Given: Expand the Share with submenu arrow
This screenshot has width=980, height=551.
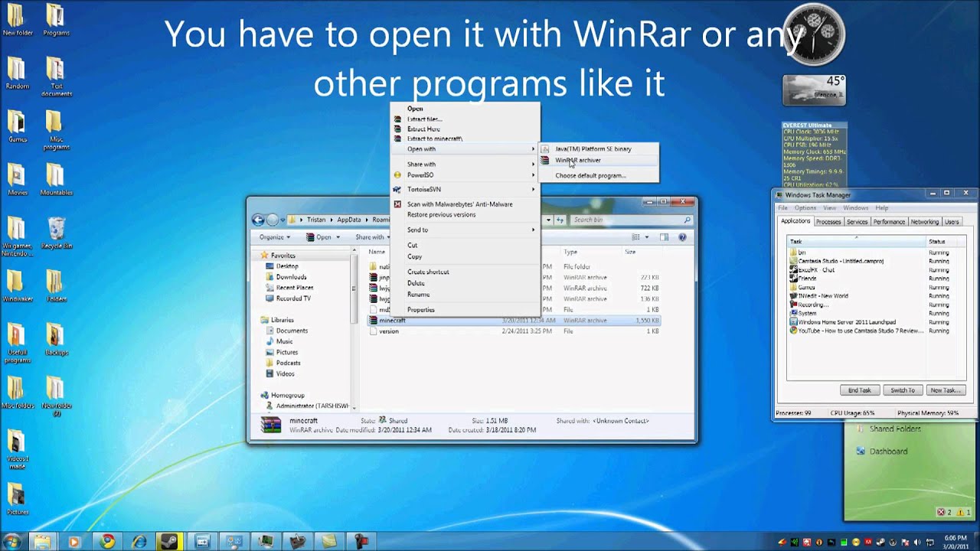Looking at the screenshot, I should pos(534,165).
